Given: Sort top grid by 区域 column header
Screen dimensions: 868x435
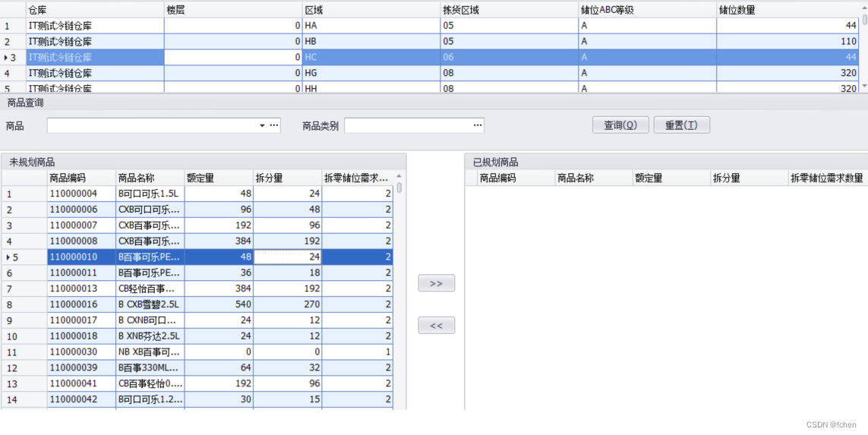Looking at the screenshot, I should coord(371,9).
